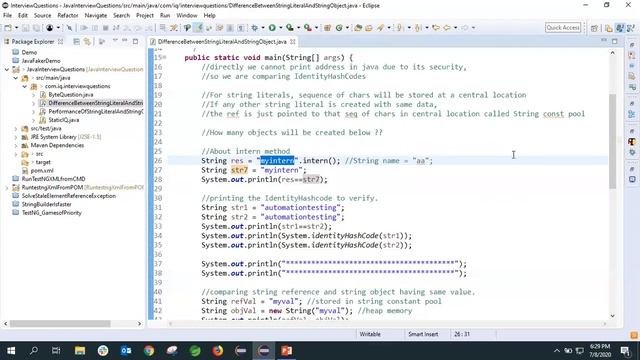Expand the ByteQuestion.java node
This screenshot has height=360, width=640.
(33, 95)
